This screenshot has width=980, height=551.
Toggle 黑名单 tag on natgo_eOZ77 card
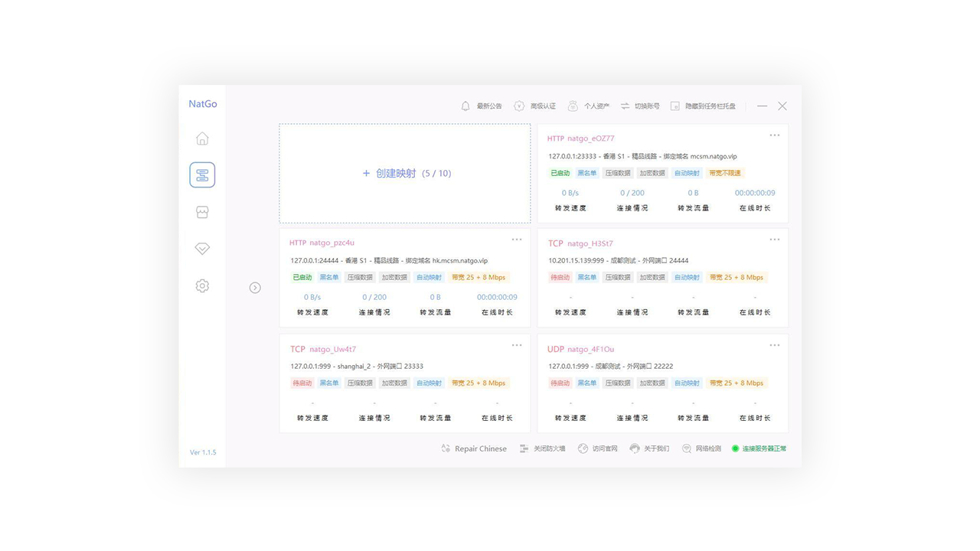[x=586, y=173]
